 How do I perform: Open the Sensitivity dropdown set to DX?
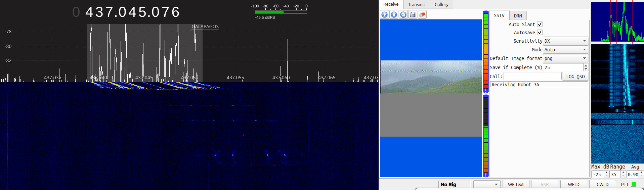pos(566,41)
